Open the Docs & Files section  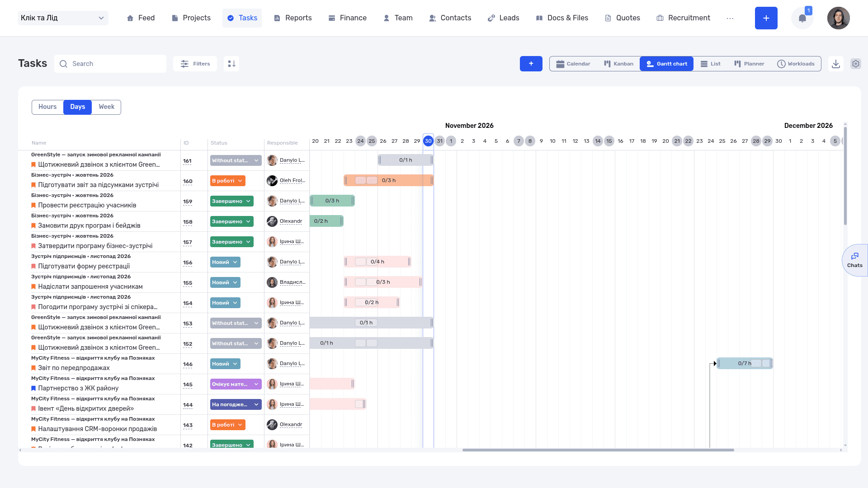[x=561, y=18]
